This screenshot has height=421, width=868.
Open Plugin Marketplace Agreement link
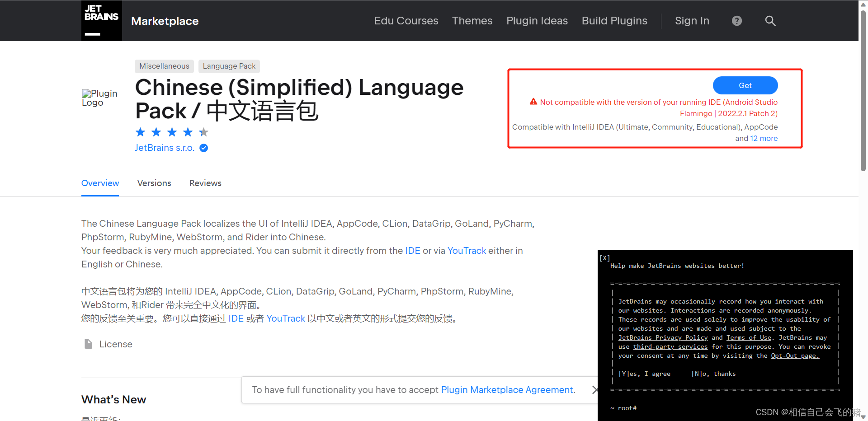tap(508, 390)
